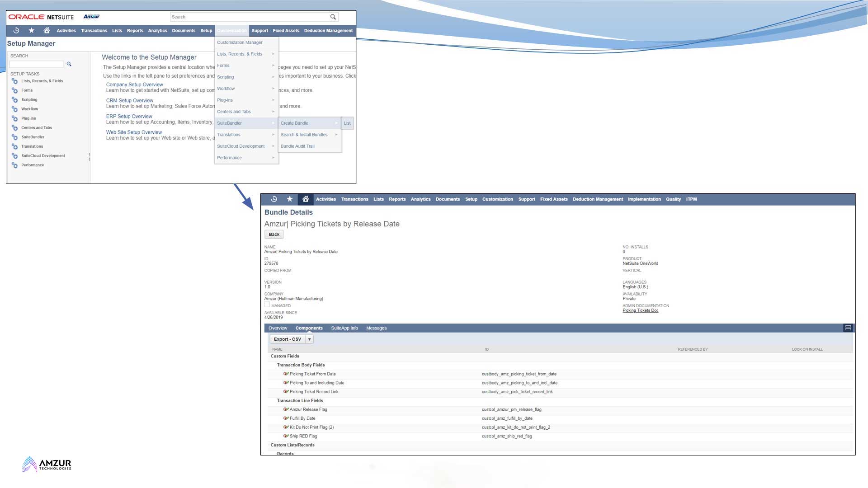Click gear icon beside Centers and Tabs in sidebar

[15, 128]
